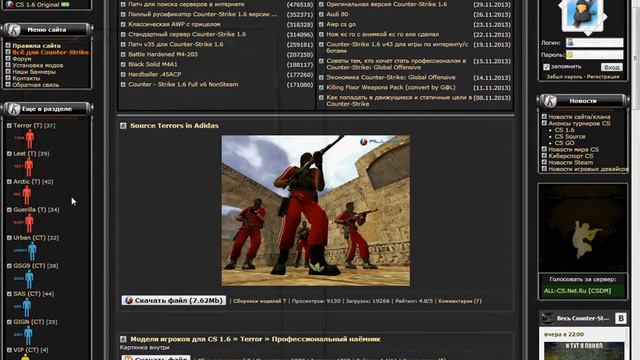Open CS Source tournament sub-link

[x=570, y=136]
